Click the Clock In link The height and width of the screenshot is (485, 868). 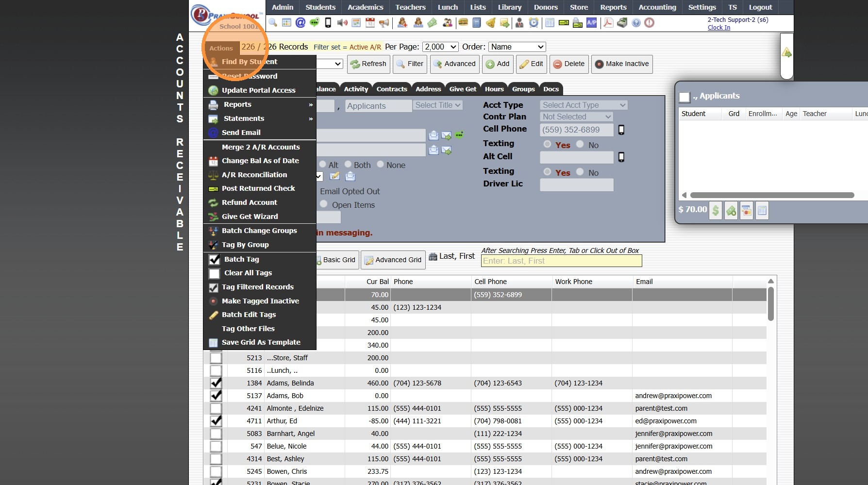pyautogui.click(x=718, y=28)
